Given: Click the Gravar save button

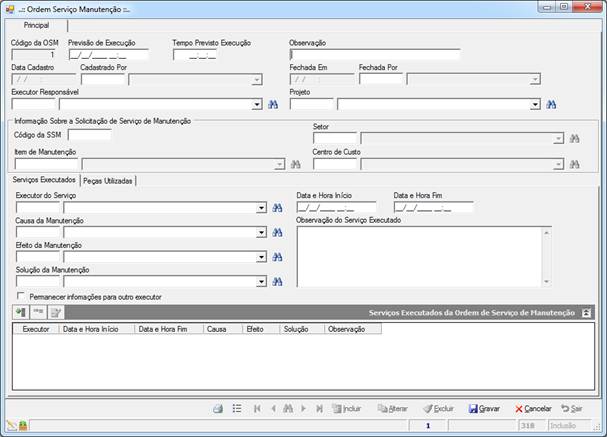Looking at the screenshot, I should 484,409.
